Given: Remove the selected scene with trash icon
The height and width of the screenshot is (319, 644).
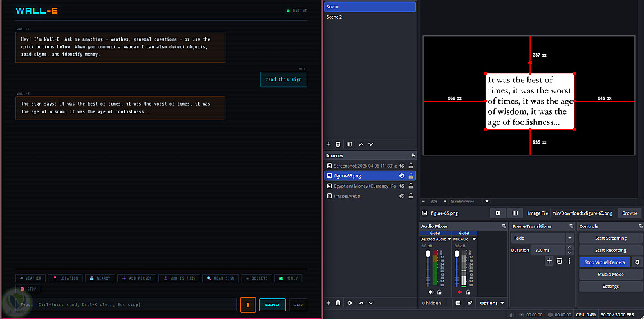Looking at the screenshot, I should point(338,144).
